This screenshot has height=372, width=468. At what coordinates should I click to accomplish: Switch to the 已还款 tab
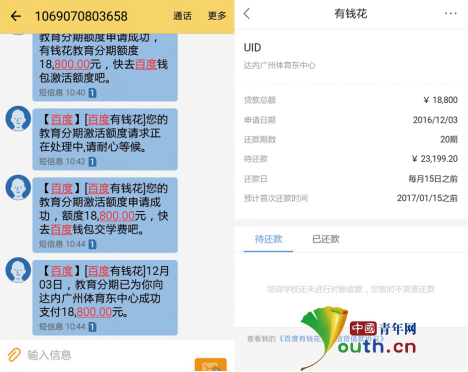coord(326,239)
